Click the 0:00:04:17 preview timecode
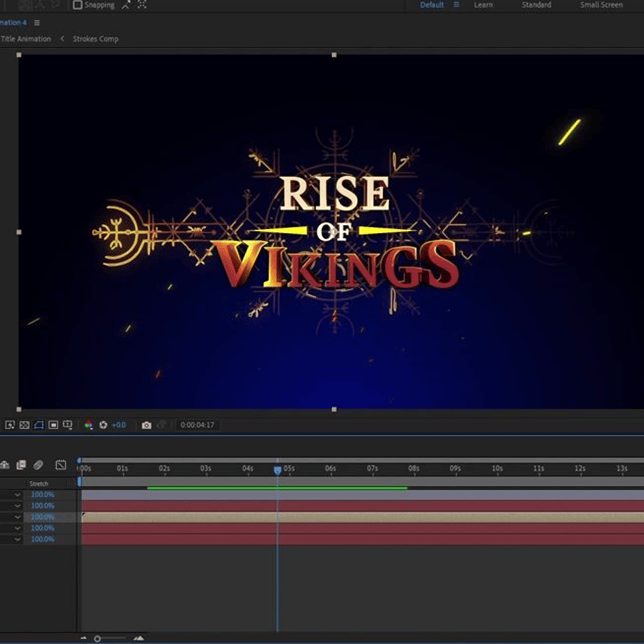644x644 pixels. 197,425
